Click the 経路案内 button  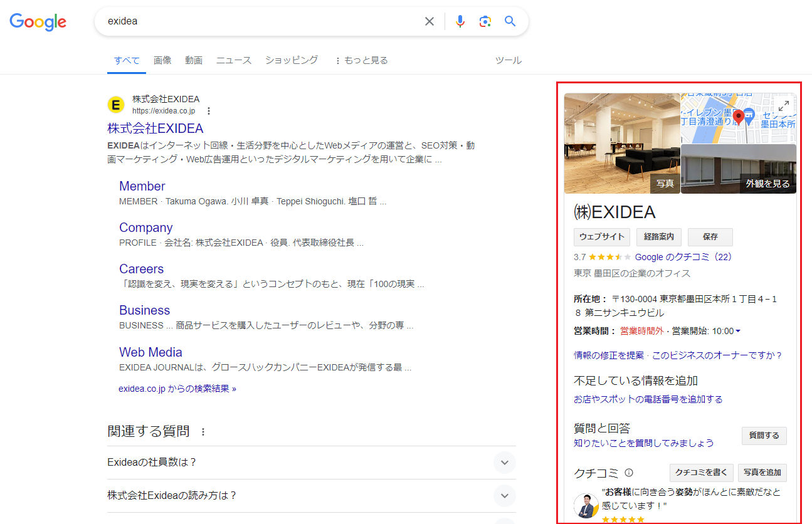[x=658, y=237]
